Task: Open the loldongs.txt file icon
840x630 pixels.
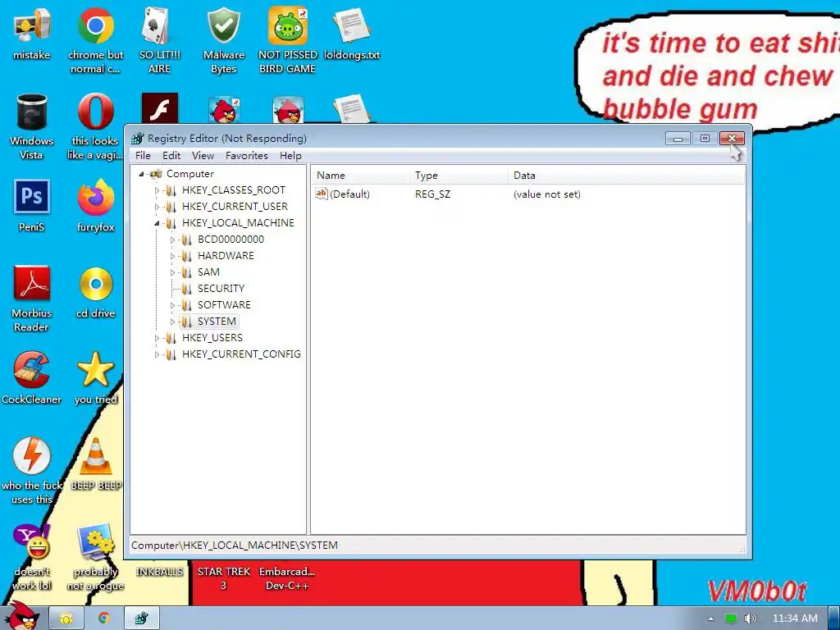Action: click(x=351, y=33)
